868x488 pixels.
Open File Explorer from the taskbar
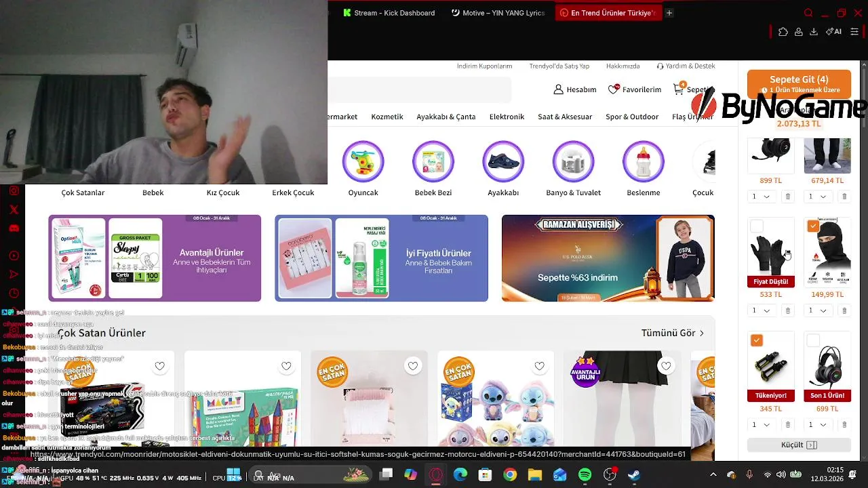click(x=535, y=474)
